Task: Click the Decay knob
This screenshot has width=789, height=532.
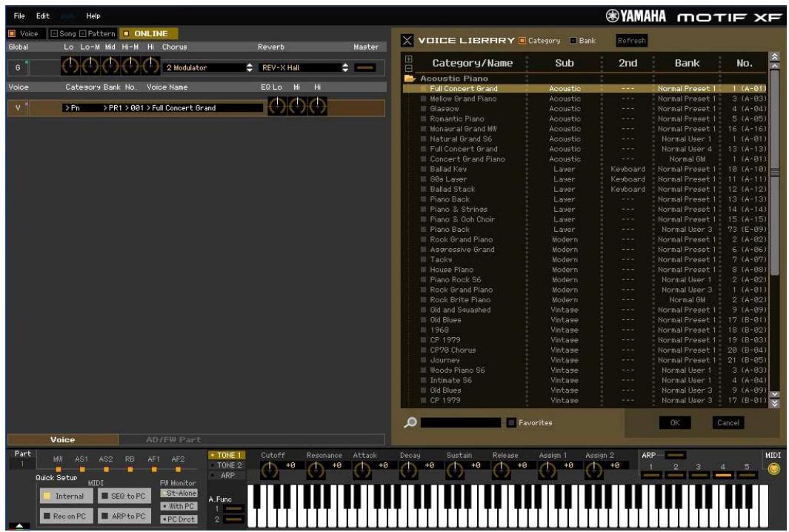Action: click(409, 470)
